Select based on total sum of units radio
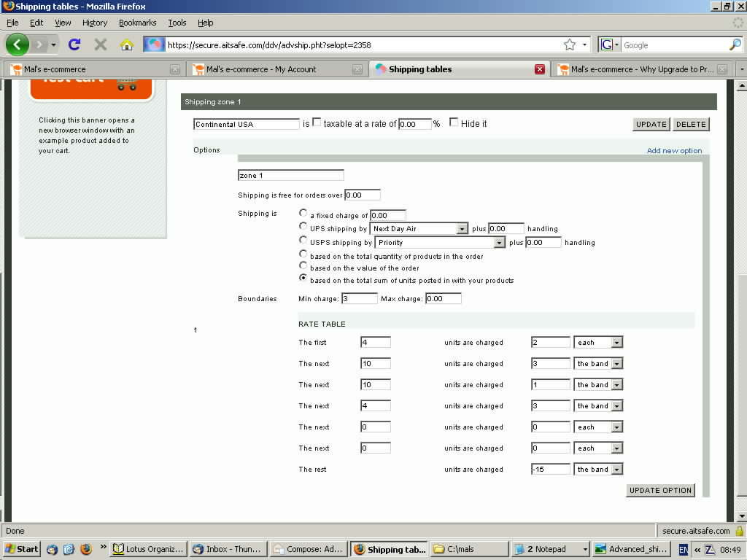 [x=303, y=278]
